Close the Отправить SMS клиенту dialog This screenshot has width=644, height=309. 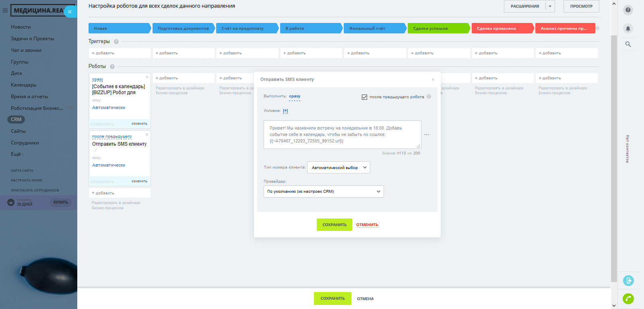pyautogui.click(x=433, y=80)
